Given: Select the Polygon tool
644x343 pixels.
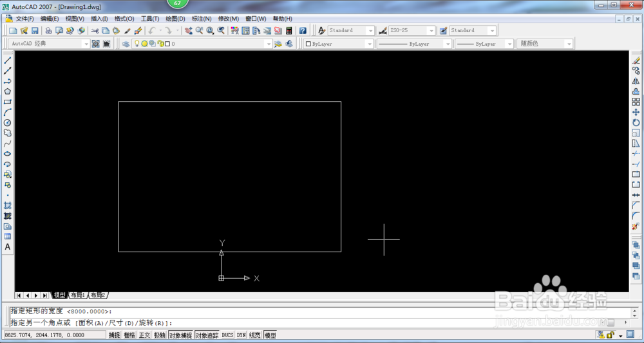Looking at the screenshot, I should (7, 91).
